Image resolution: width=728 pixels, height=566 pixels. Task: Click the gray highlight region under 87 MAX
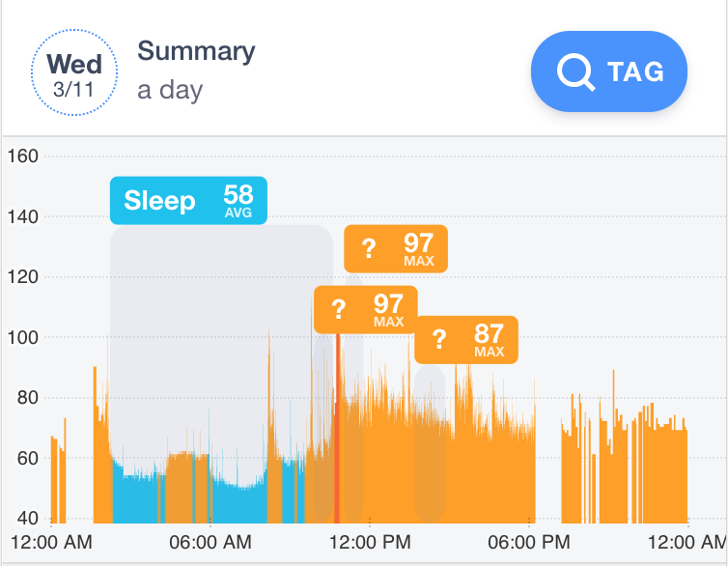(x=430, y=444)
